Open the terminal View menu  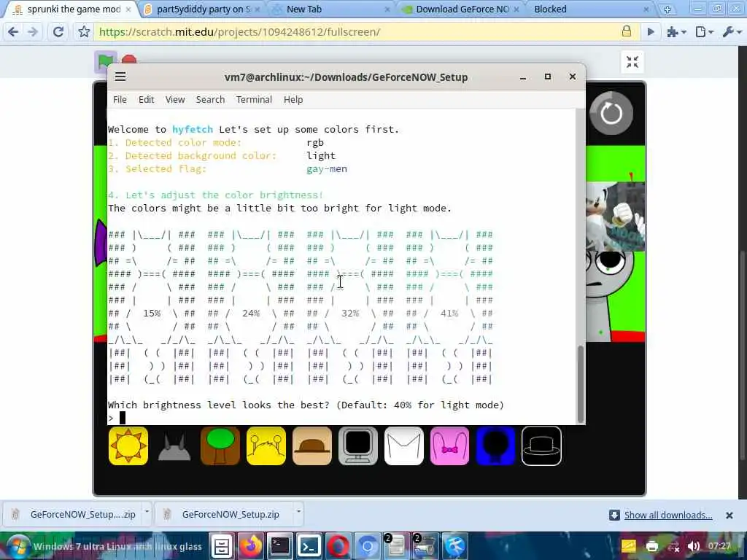click(175, 99)
